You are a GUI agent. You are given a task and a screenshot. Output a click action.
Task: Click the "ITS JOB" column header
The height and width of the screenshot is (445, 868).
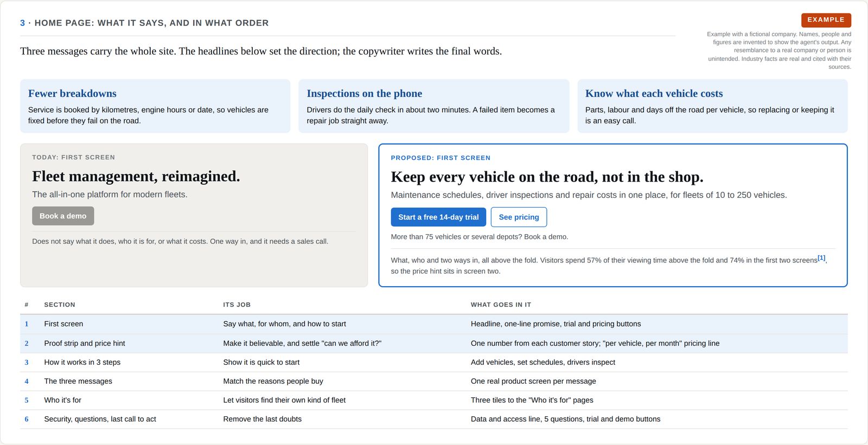[237, 305]
